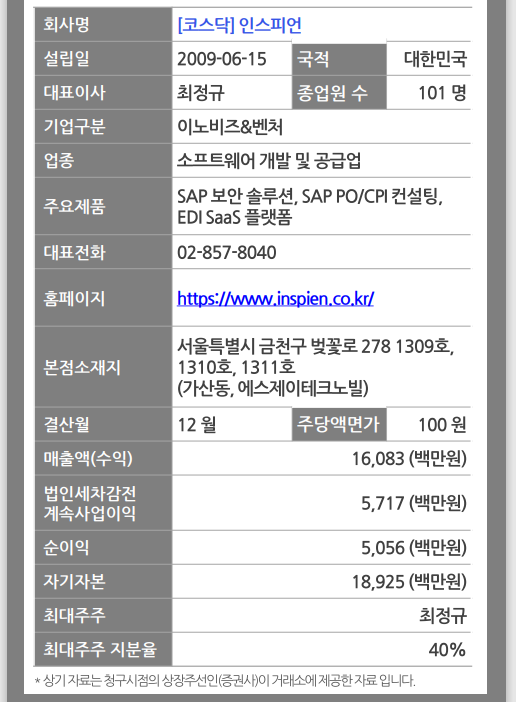Select the 회사명 header cell
Image resolution: width=516 pixels, height=702 pixels.
tap(103, 25)
